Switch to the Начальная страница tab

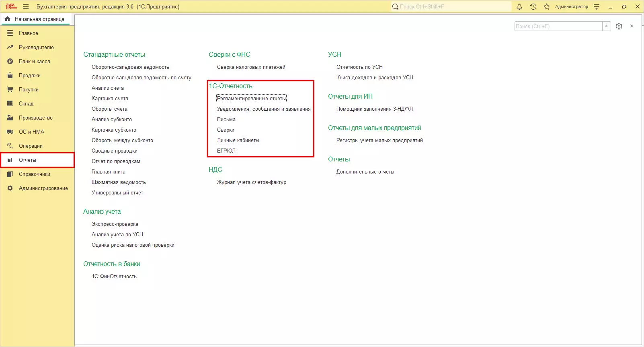pyautogui.click(x=36, y=19)
